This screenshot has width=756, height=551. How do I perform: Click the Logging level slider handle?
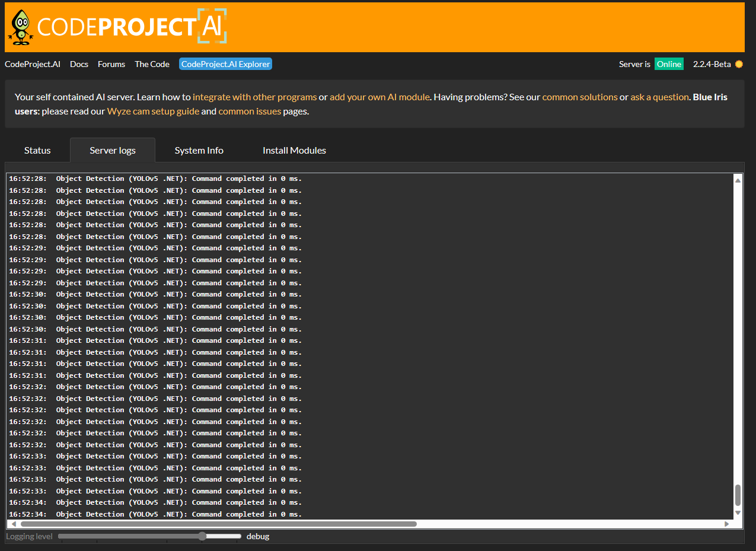click(x=202, y=536)
